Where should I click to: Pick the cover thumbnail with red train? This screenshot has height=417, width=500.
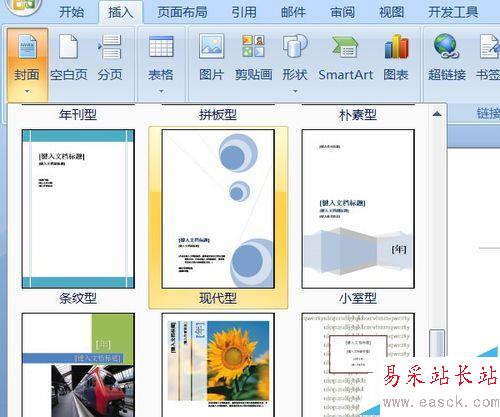point(78,365)
